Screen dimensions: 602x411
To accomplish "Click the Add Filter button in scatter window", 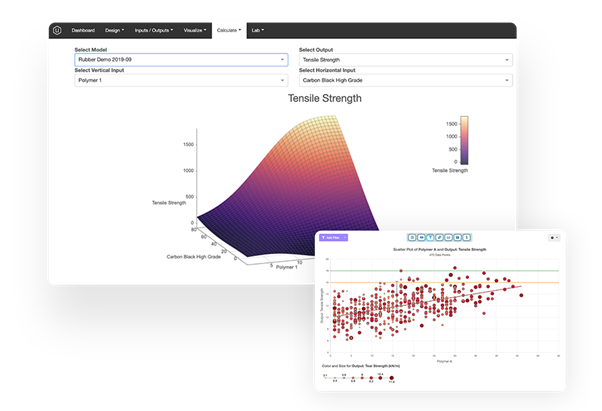I will [331, 238].
